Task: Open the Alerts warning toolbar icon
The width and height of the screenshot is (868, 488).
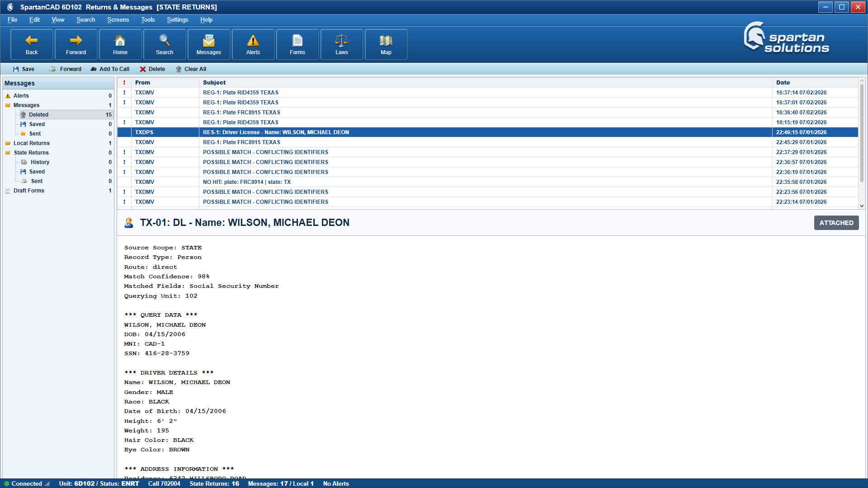Action: [253, 44]
